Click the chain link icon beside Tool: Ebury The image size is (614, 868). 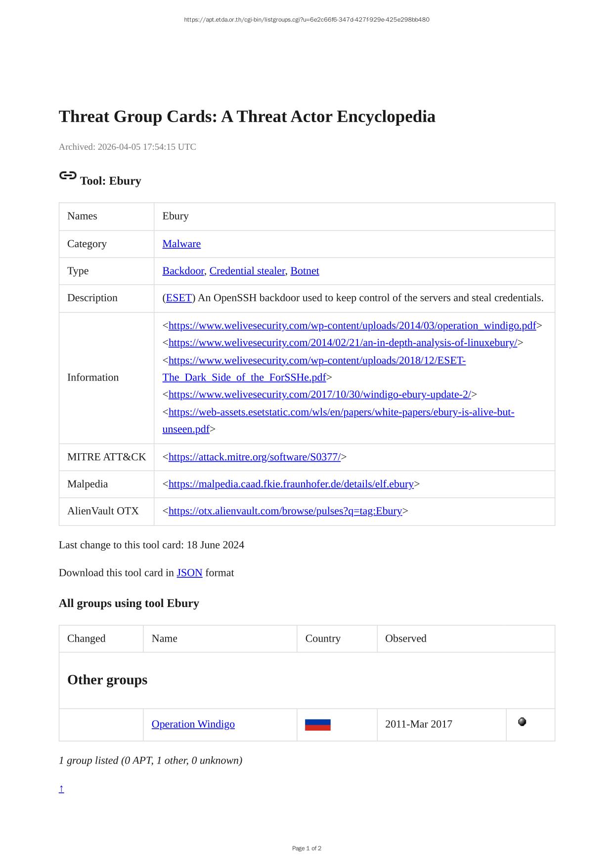click(68, 175)
